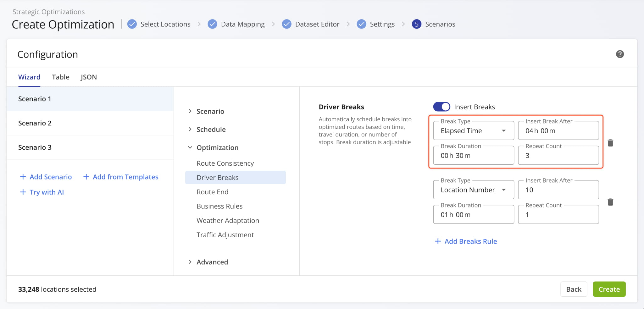Expand the Advanced section
This screenshot has width=644, height=309.
click(x=212, y=262)
